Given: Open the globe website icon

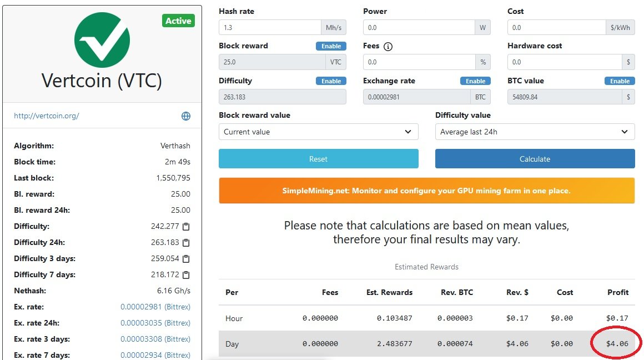Looking at the screenshot, I should click(x=186, y=116).
